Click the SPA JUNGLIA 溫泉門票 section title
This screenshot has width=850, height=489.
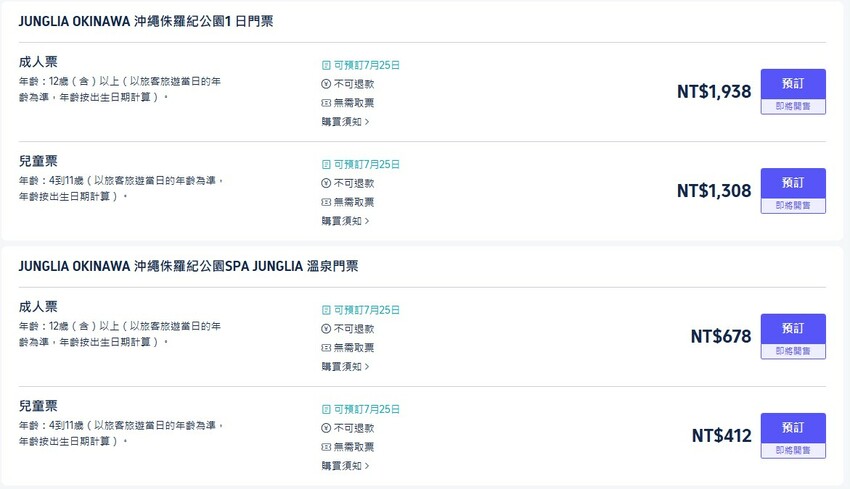(188, 266)
